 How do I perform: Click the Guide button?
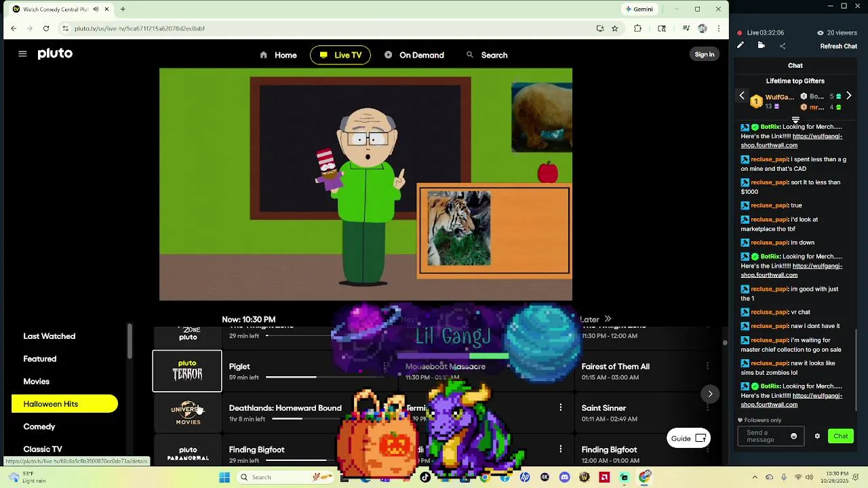click(x=688, y=439)
